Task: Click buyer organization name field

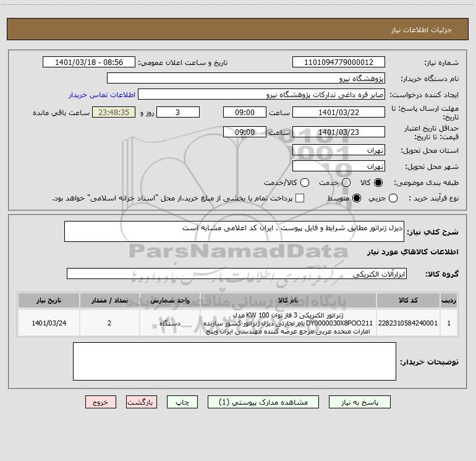Action: (x=246, y=79)
